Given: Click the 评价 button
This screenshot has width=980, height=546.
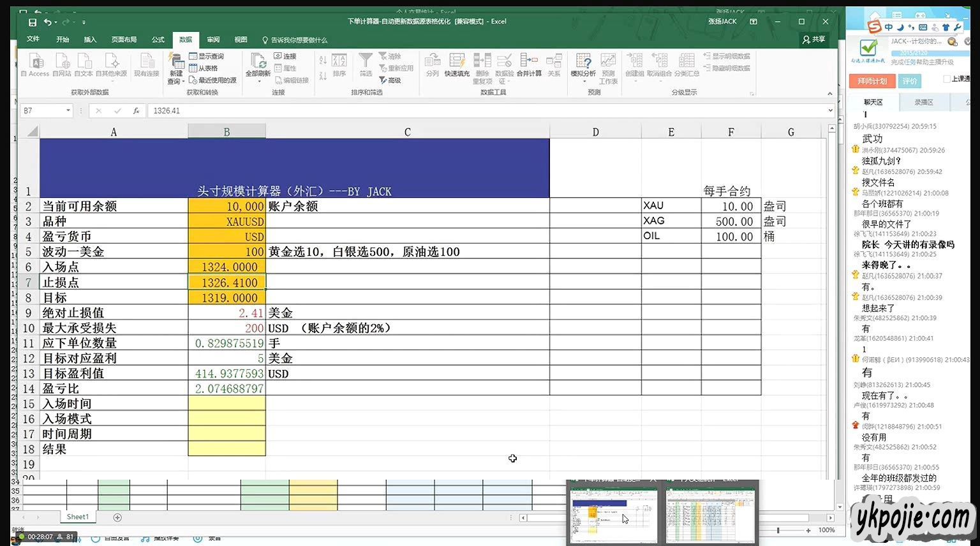Looking at the screenshot, I should (909, 81).
